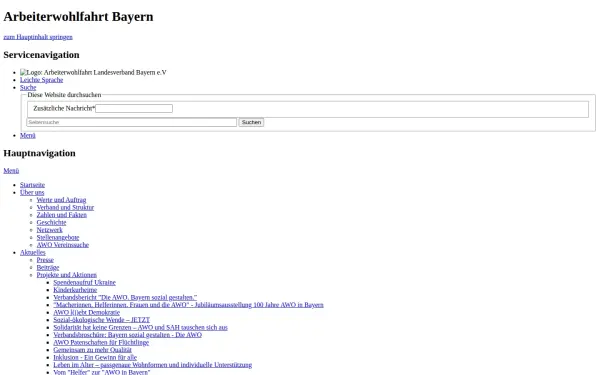Open 'Solidarität hat keine Grenzen' link
600x375 pixels.
coord(141,328)
